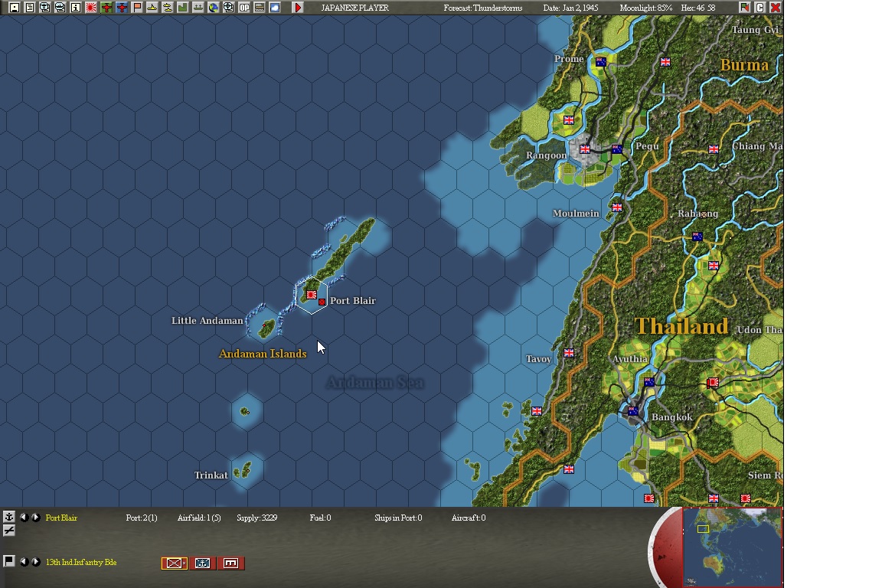Click the red square marker at Port Blair
The image size is (882, 588).
322,302
